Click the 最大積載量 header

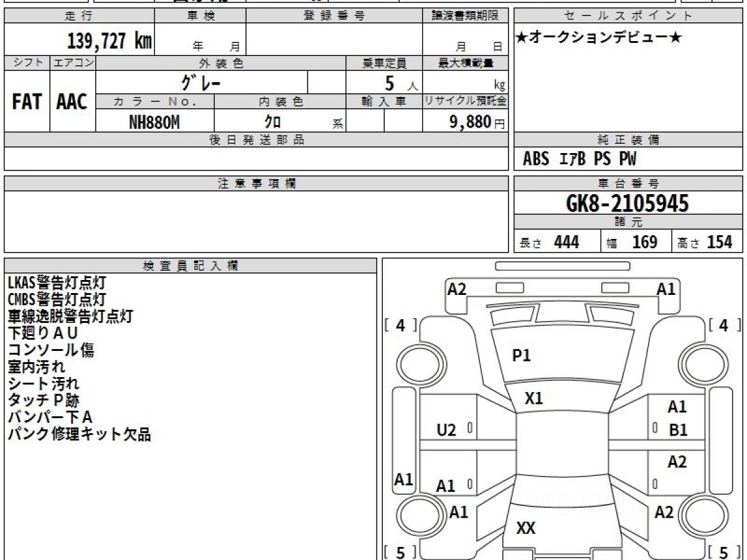(x=466, y=63)
